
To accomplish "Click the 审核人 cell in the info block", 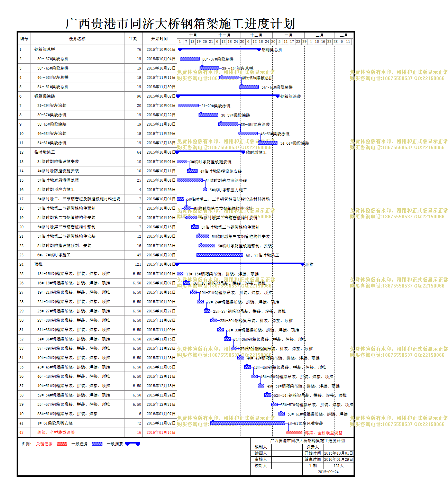I will coord(261,459).
